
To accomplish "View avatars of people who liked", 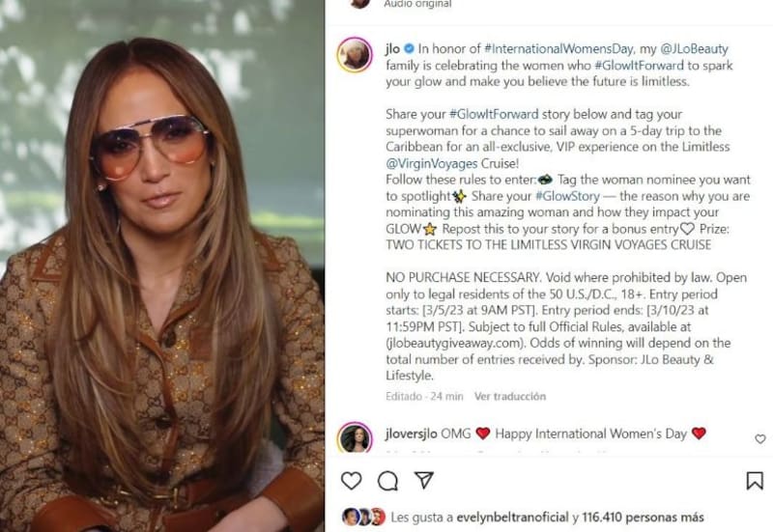I will pos(363,517).
